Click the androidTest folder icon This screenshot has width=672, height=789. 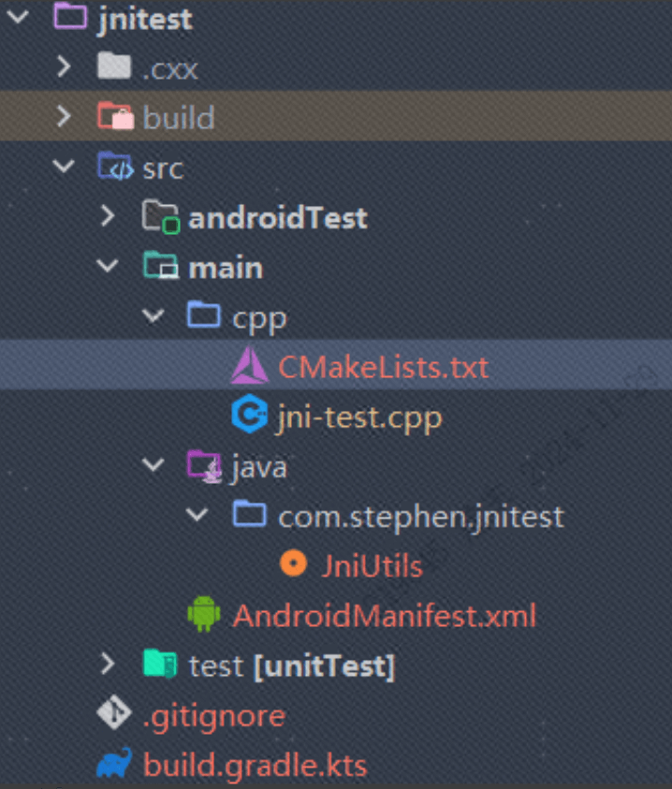[160, 218]
